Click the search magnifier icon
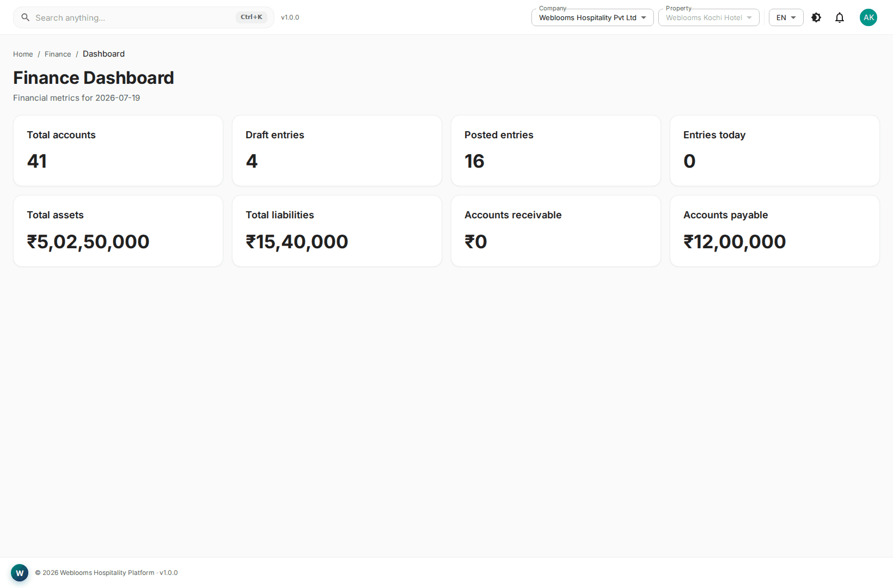The image size is (893, 588). (x=25, y=17)
